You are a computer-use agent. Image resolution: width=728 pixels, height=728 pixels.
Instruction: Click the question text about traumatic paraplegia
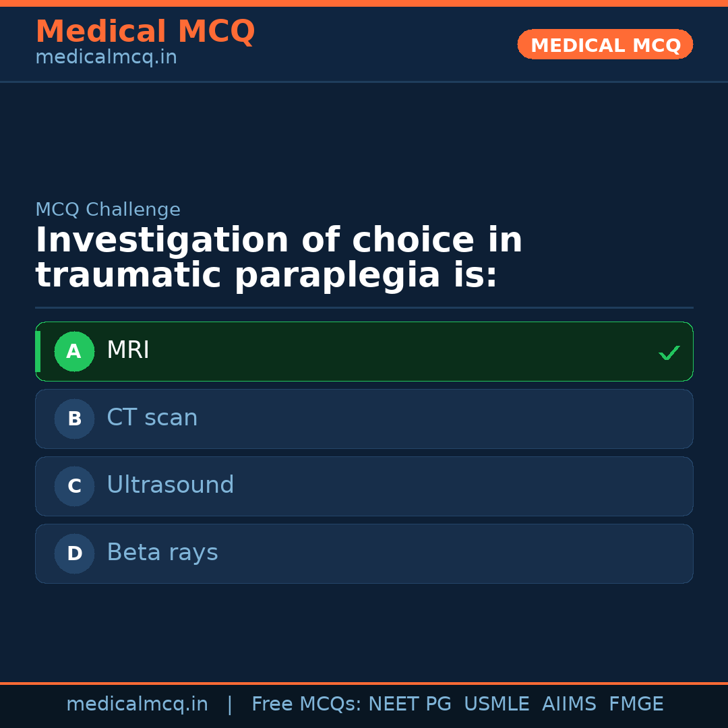(x=279, y=257)
